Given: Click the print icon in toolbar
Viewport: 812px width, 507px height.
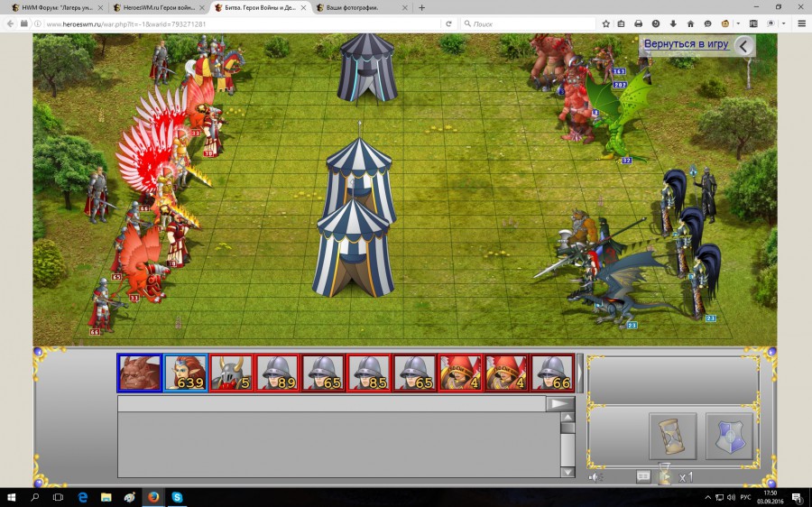Looking at the screenshot, I should [639, 23].
